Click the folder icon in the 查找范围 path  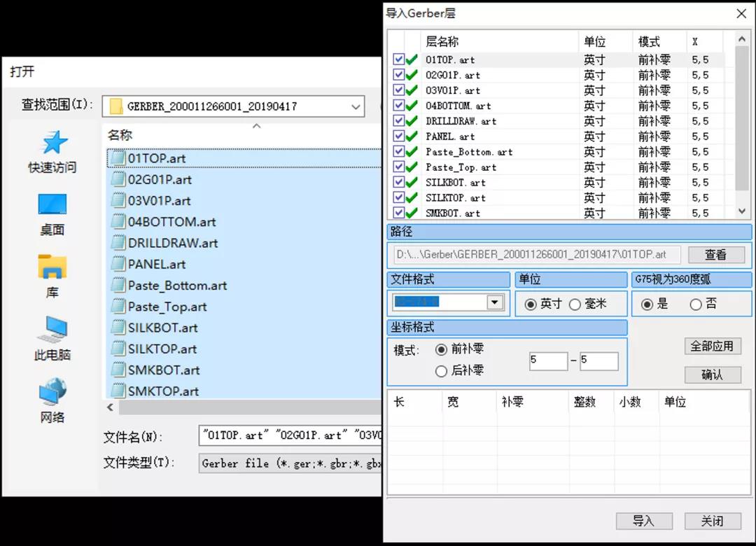click(x=118, y=106)
